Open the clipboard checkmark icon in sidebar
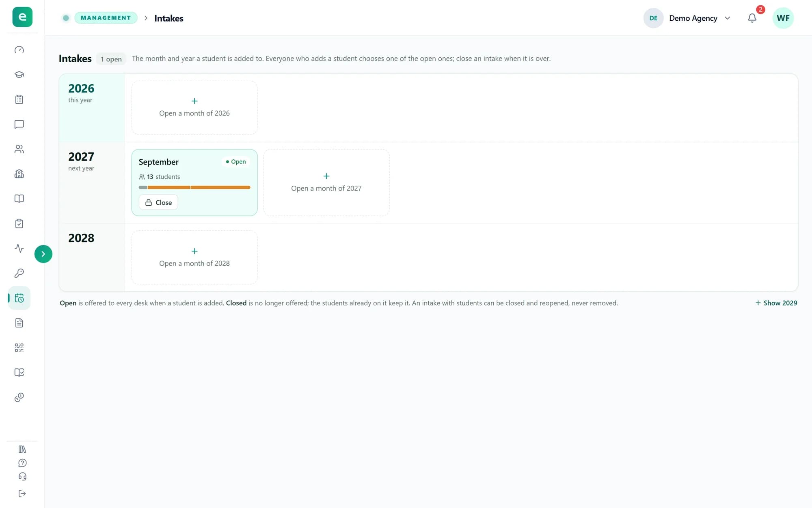812x508 pixels. click(19, 224)
